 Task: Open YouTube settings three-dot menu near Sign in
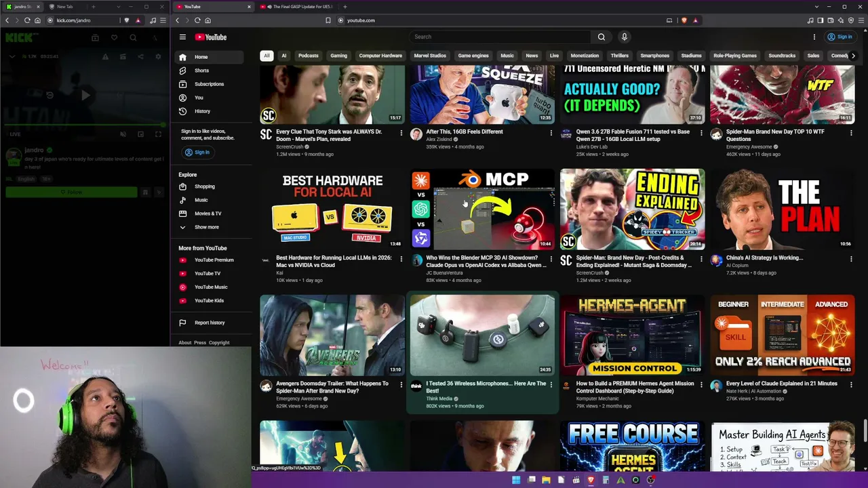814,37
